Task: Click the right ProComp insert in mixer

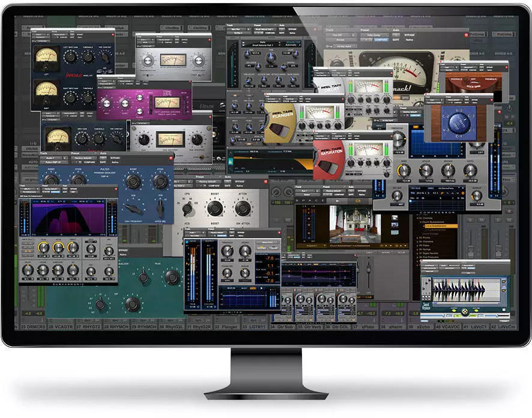Action: (x=504, y=34)
